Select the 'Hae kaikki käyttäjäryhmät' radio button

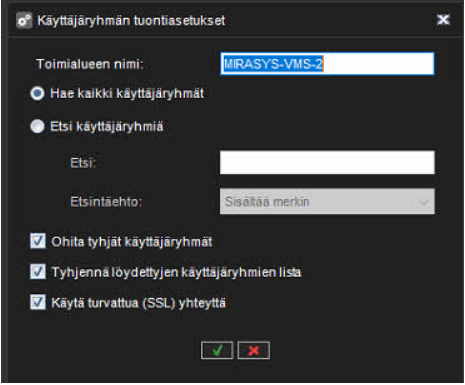click(37, 93)
